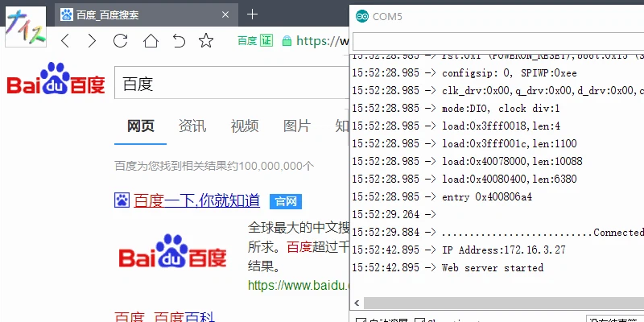Screen dimensions: 644x322
Task: Click the serial monitor scroll-left arrow
Action: click(357, 303)
